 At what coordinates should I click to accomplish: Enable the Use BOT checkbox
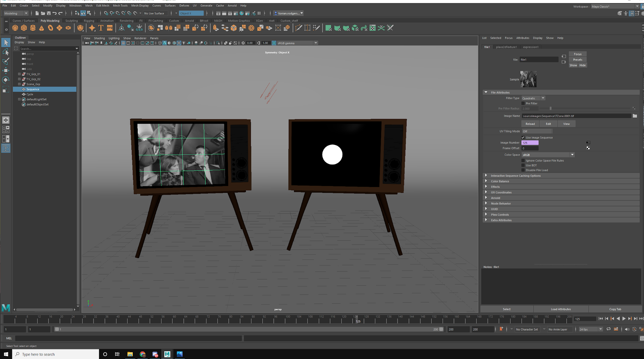[523, 165]
